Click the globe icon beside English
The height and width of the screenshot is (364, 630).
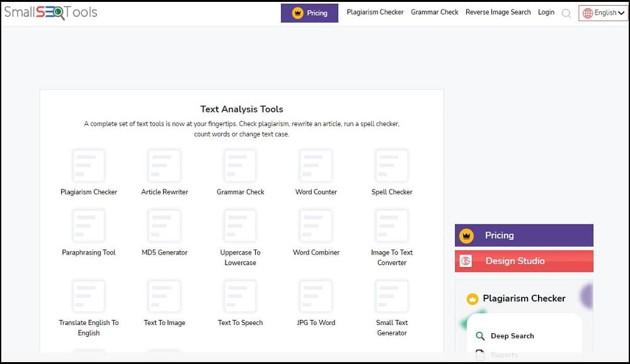click(587, 13)
